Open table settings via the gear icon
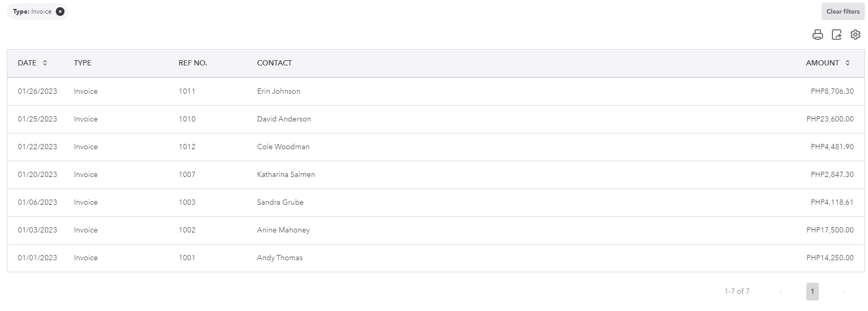The width and height of the screenshot is (868, 311). pos(855,35)
